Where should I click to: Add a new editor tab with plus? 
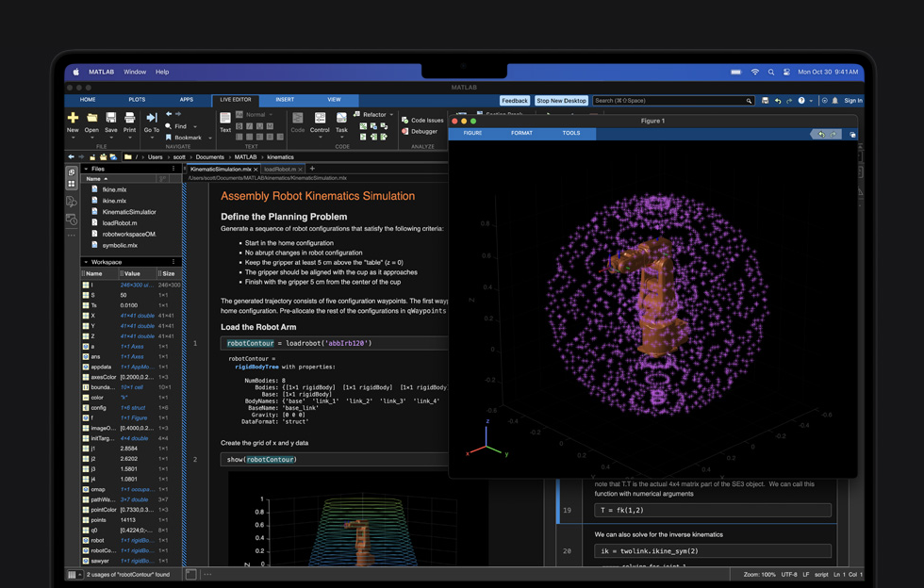tap(312, 169)
